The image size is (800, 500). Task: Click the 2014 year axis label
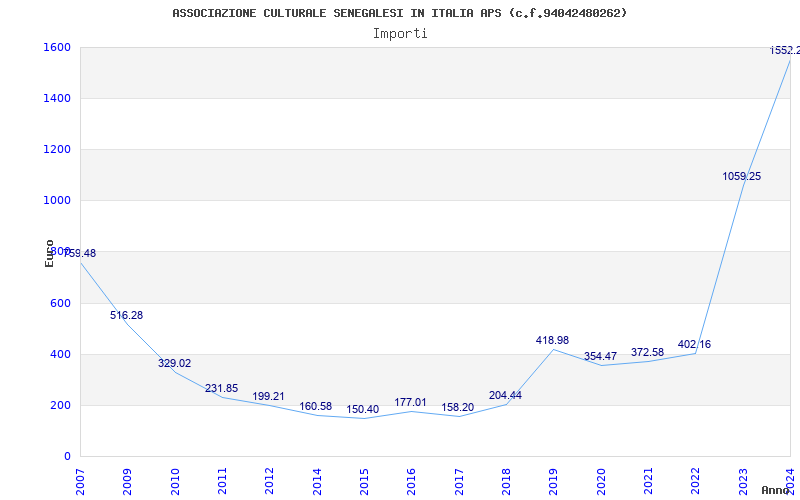(317, 482)
